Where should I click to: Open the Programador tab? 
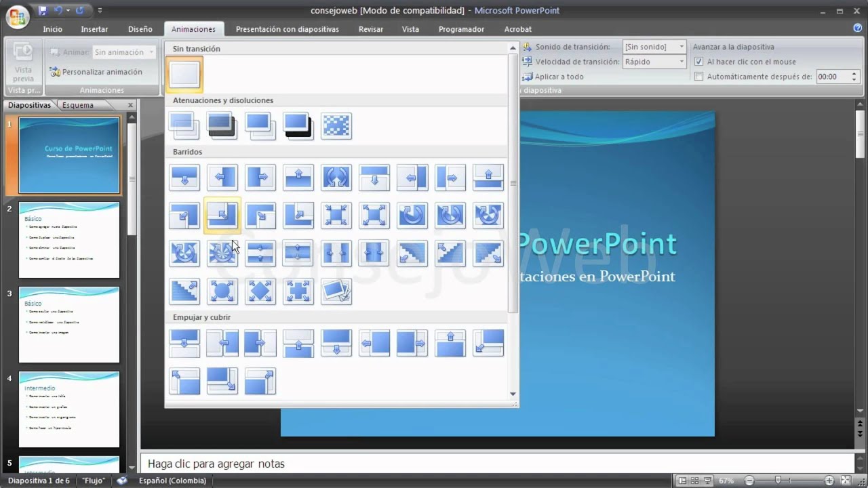coord(461,29)
